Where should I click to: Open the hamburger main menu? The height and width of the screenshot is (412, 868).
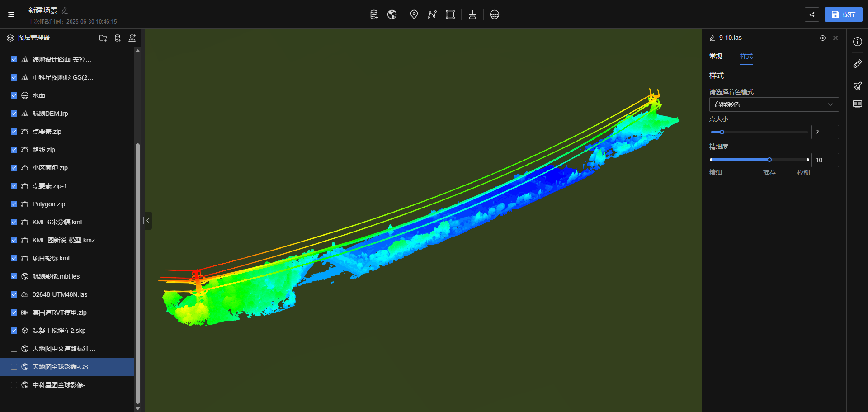click(11, 14)
